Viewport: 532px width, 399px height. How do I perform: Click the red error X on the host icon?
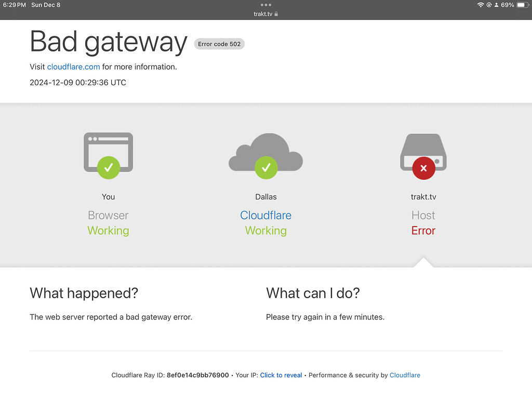pyautogui.click(x=423, y=168)
